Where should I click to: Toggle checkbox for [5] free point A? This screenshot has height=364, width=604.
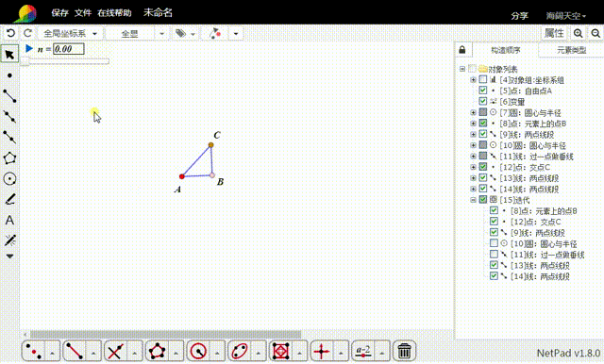pyautogui.click(x=482, y=91)
